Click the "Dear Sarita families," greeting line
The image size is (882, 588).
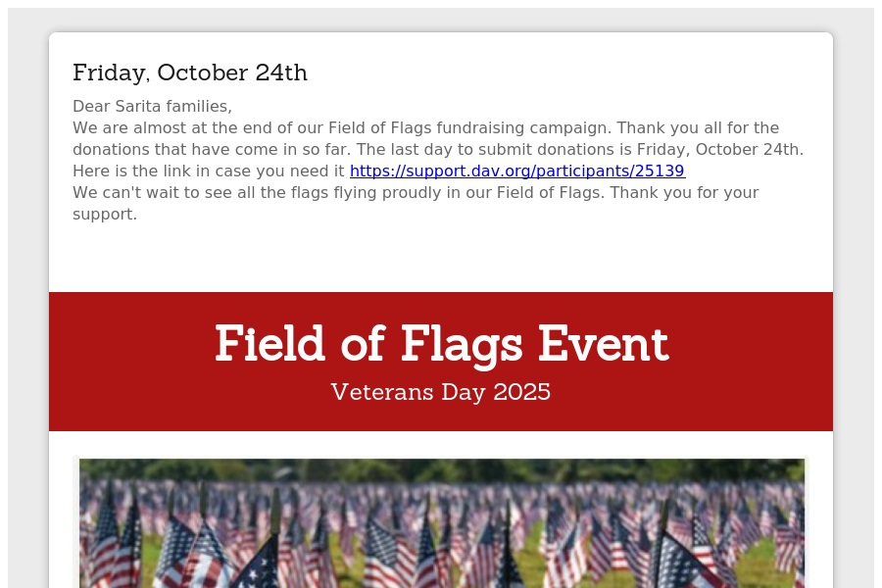(x=152, y=106)
